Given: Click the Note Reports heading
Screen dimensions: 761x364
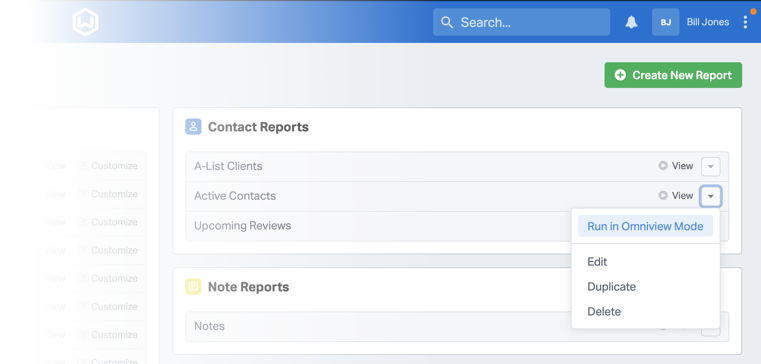Looking at the screenshot, I should coord(248,287).
